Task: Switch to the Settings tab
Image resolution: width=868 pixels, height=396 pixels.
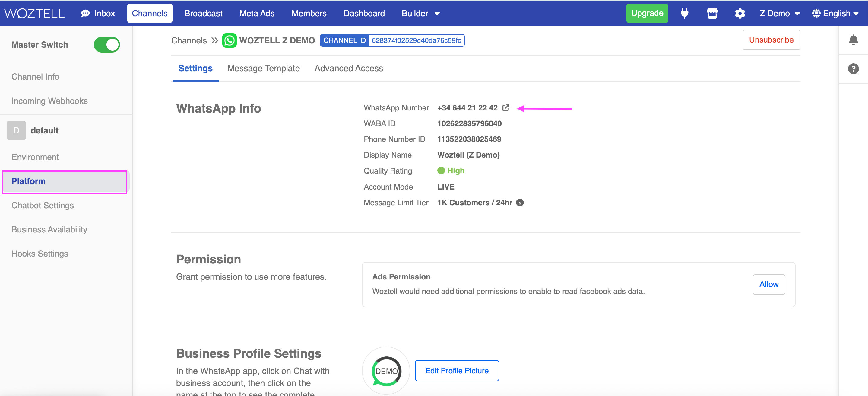Action: [195, 68]
